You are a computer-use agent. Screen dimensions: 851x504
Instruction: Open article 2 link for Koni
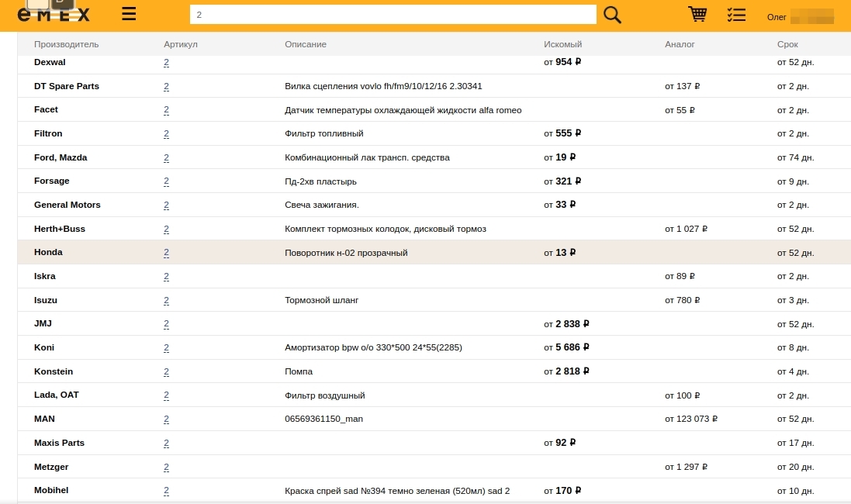click(166, 347)
